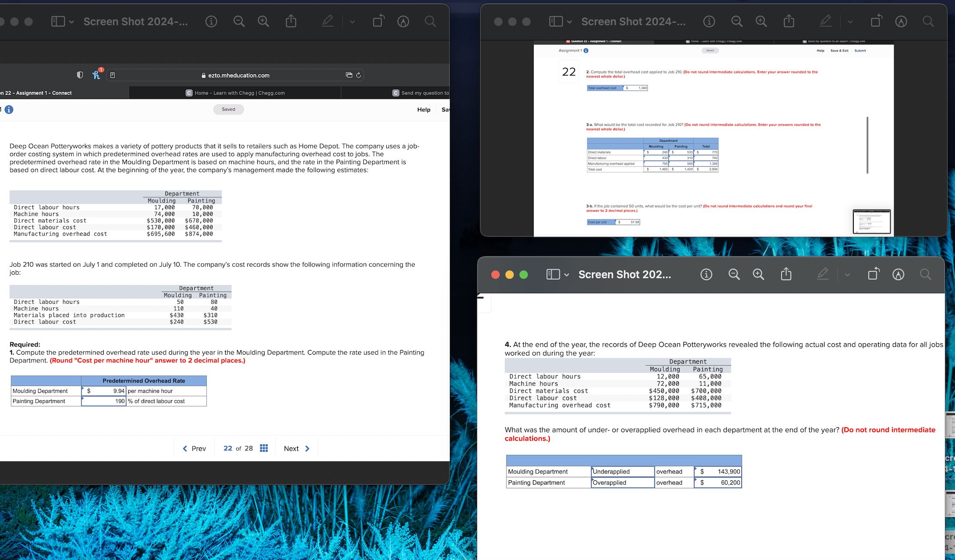Click Highlight pen in the bottom-right window
The width and height of the screenshot is (955, 560).
822,274
